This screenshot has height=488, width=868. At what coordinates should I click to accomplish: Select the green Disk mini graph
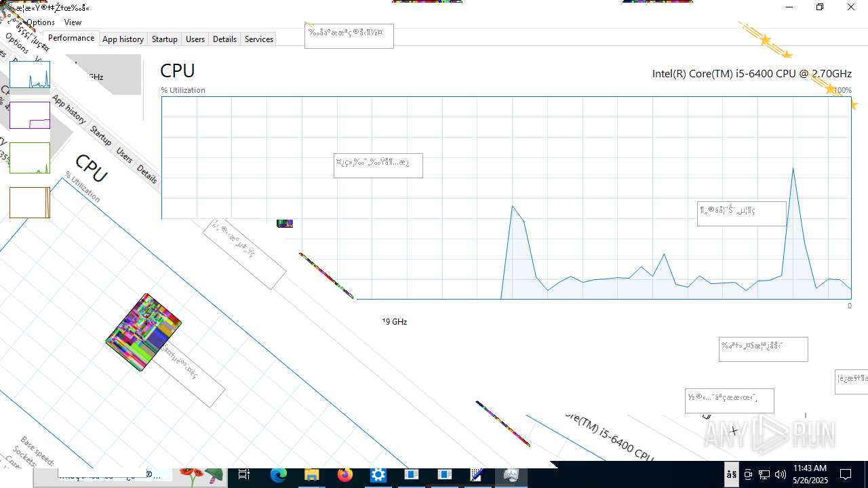[30, 158]
